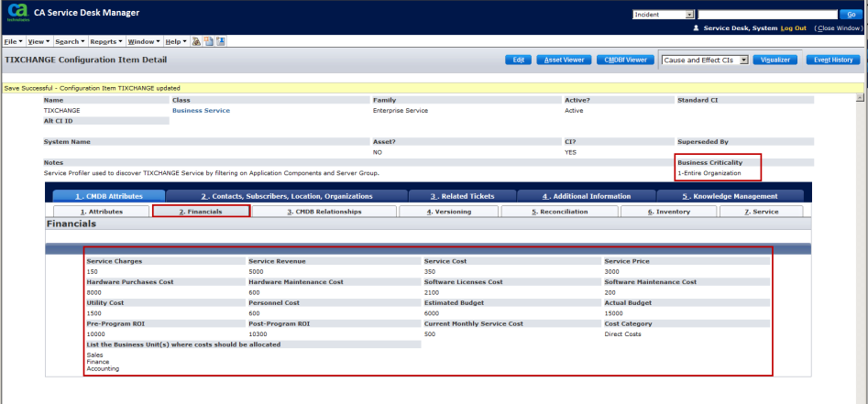Click the first toolbar icon after Help

tap(196, 41)
